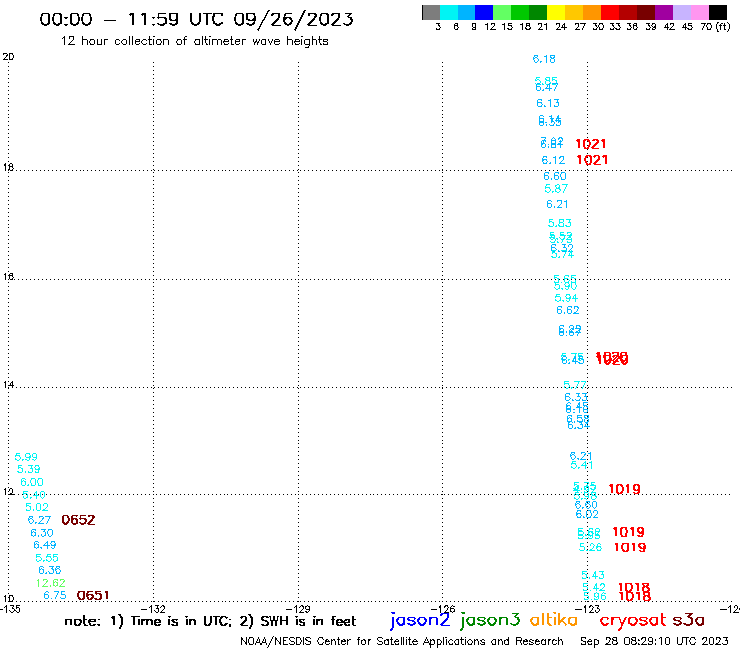Viewport: 740px width, 650px height.
Task: Click subtitle '12 hour collection of altimeter wave heights'
Action: point(194,41)
